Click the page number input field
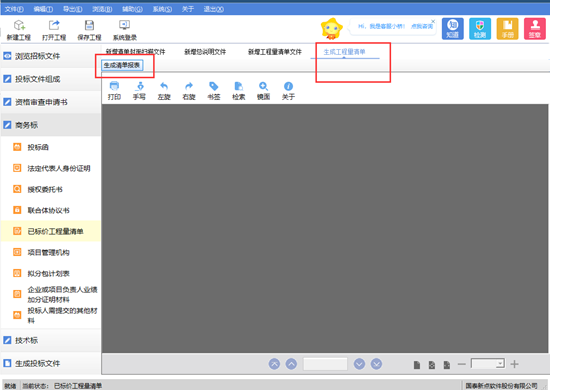576x391 pixels. 325,364
